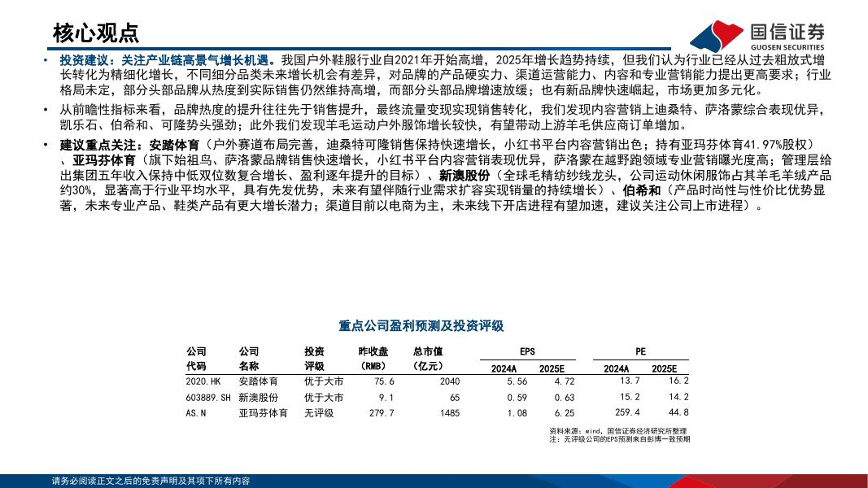Click the 2024A header under EPS

pyautogui.click(x=504, y=368)
